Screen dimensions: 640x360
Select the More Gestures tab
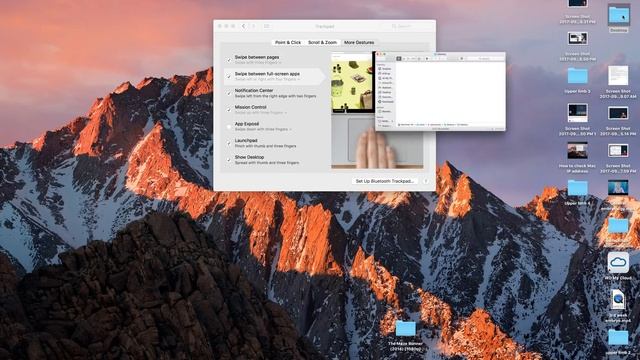tap(359, 42)
